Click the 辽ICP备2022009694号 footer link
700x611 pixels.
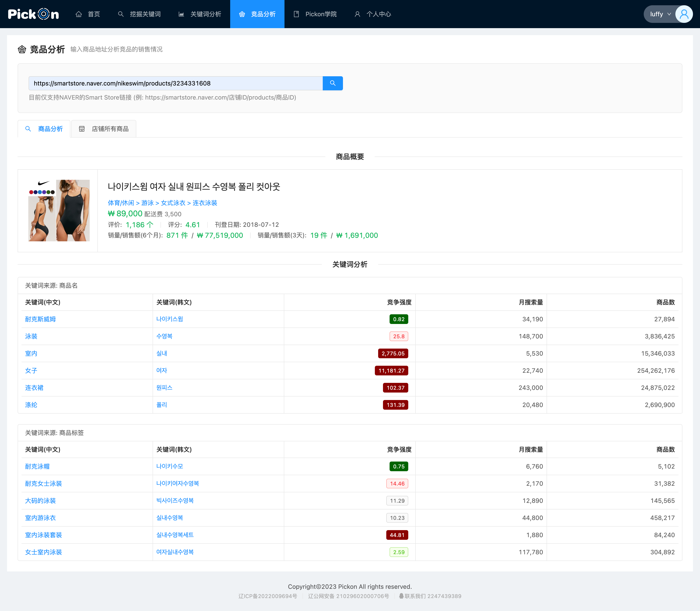[268, 596]
